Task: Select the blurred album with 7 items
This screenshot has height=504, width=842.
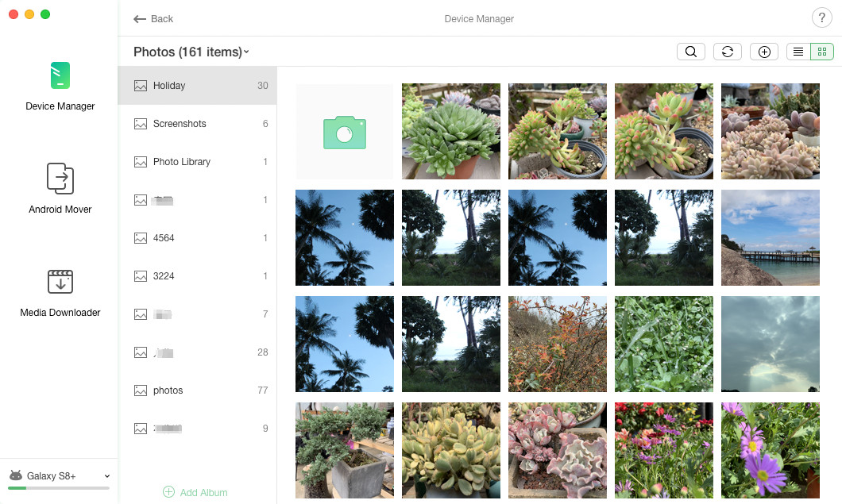Action: [197, 314]
